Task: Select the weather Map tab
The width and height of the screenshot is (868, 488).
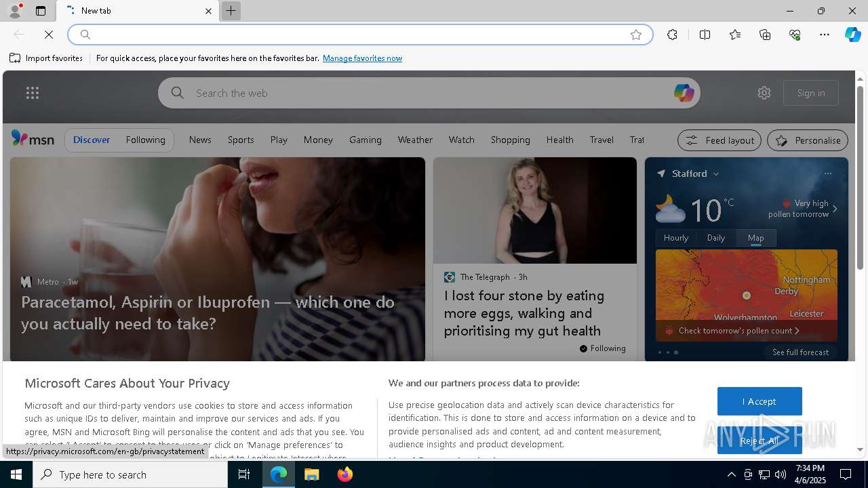Action: pos(756,238)
